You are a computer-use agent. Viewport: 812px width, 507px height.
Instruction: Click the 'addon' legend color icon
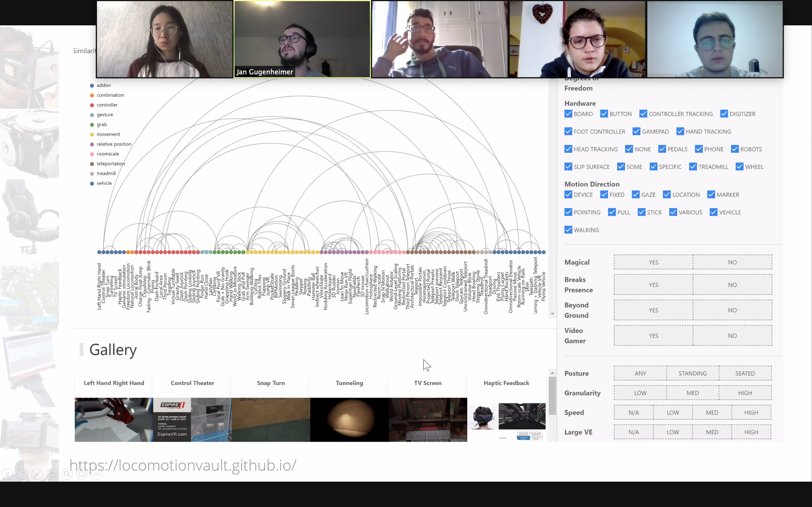(92, 85)
